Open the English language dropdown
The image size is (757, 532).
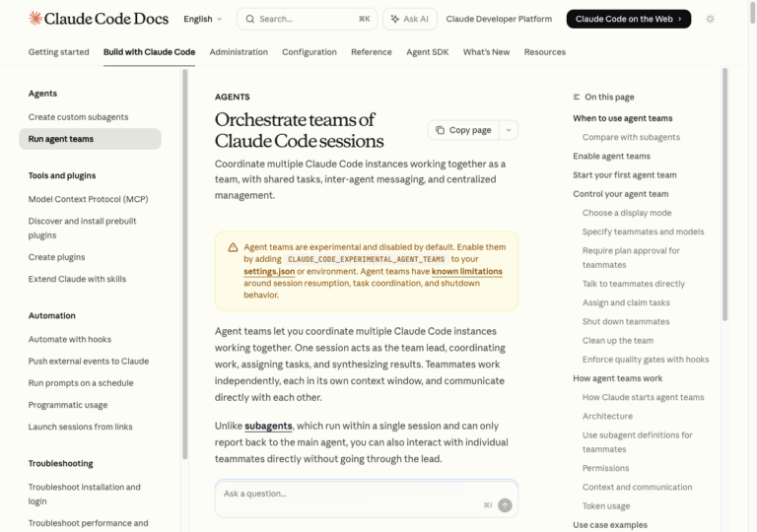(x=203, y=19)
